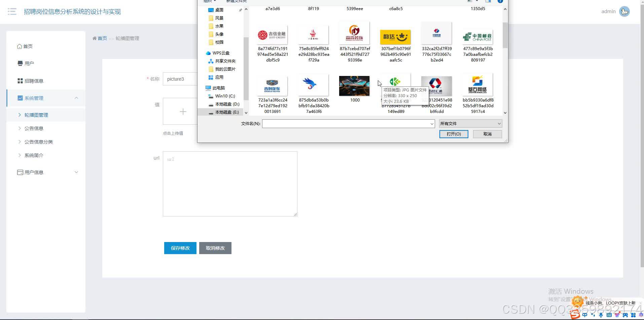
Task: Collapse the 系统管理 menu section
Action: coord(46,98)
